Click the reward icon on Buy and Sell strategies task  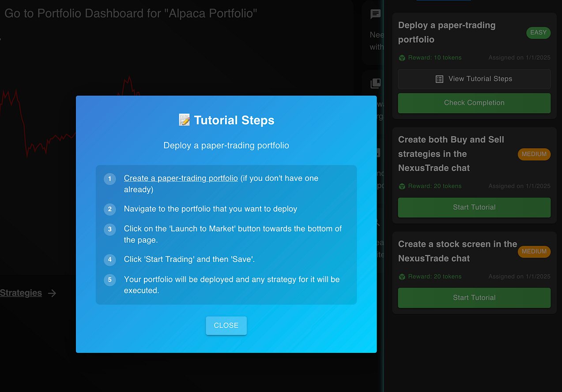click(402, 186)
